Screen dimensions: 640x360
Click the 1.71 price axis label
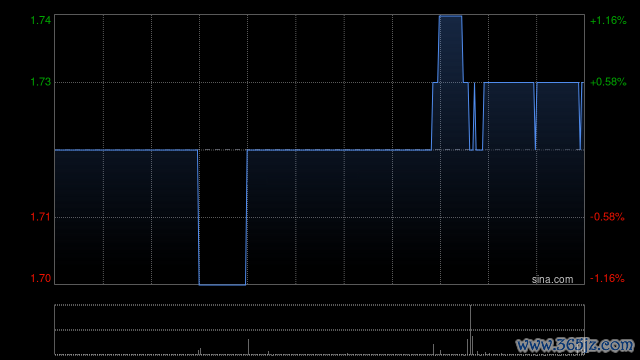(x=41, y=217)
